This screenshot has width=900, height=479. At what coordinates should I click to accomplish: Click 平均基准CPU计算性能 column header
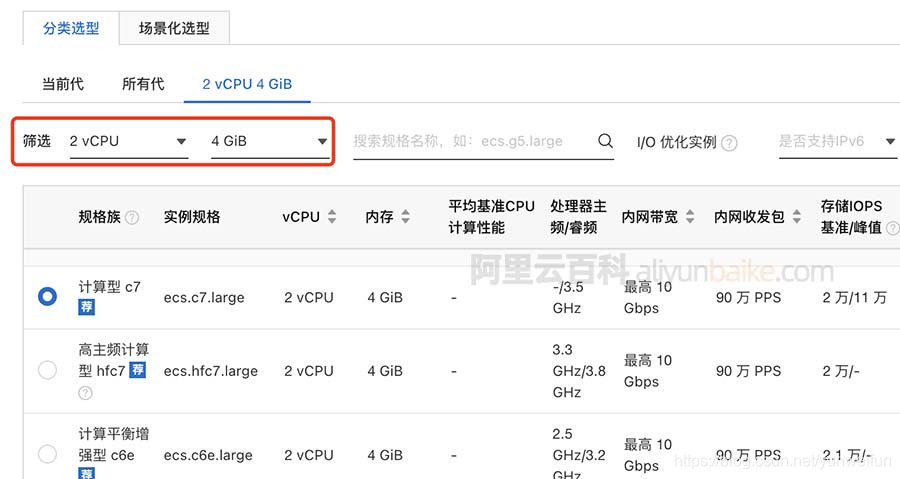491,217
